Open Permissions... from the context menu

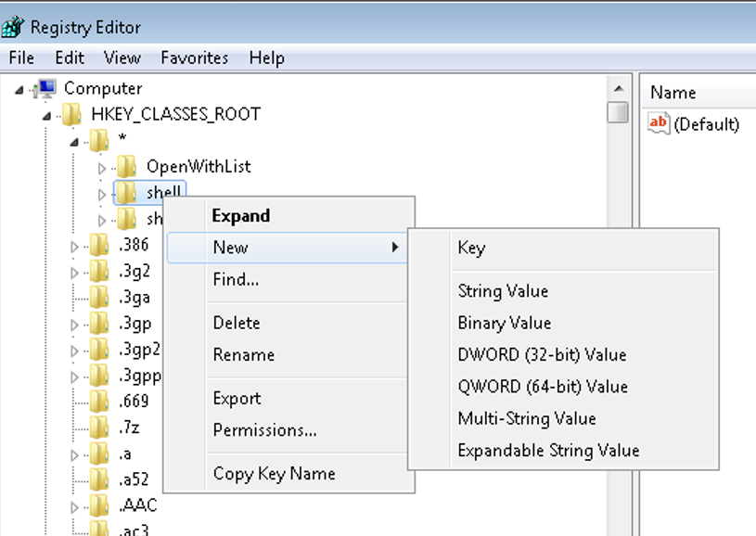tap(289, 430)
